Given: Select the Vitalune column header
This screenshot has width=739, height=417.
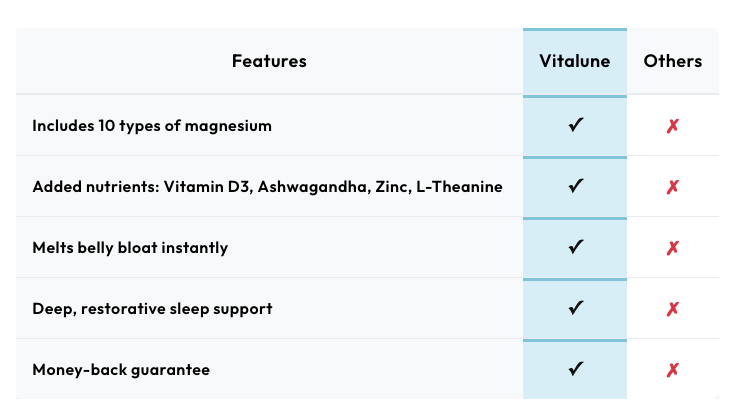Looking at the screenshot, I should click(575, 61).
